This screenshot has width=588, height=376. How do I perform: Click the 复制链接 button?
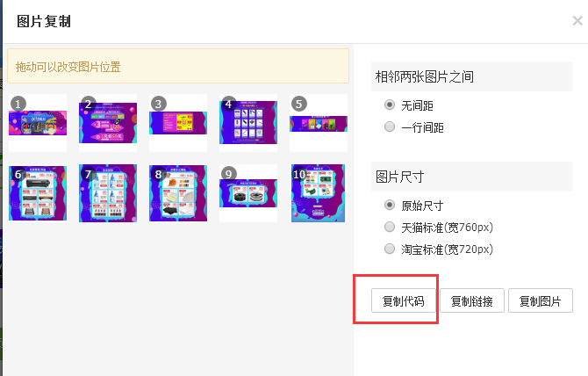(472, 300)
